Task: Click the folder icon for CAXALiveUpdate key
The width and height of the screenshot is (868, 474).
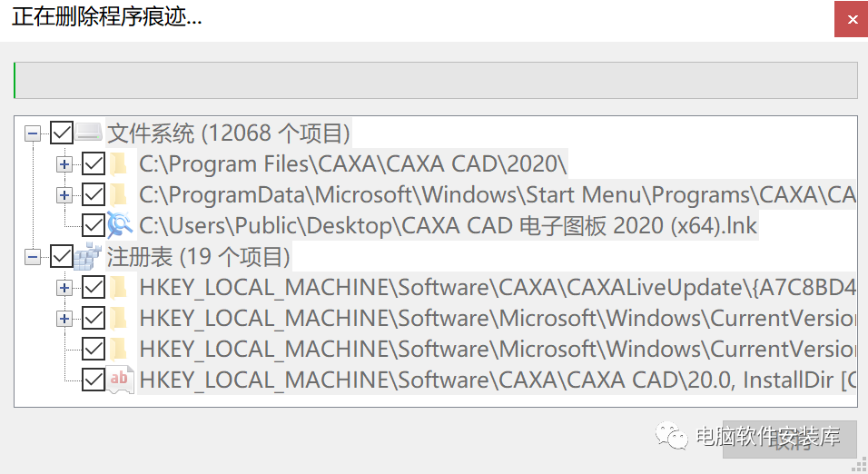Action: click(x=118, y=287)
